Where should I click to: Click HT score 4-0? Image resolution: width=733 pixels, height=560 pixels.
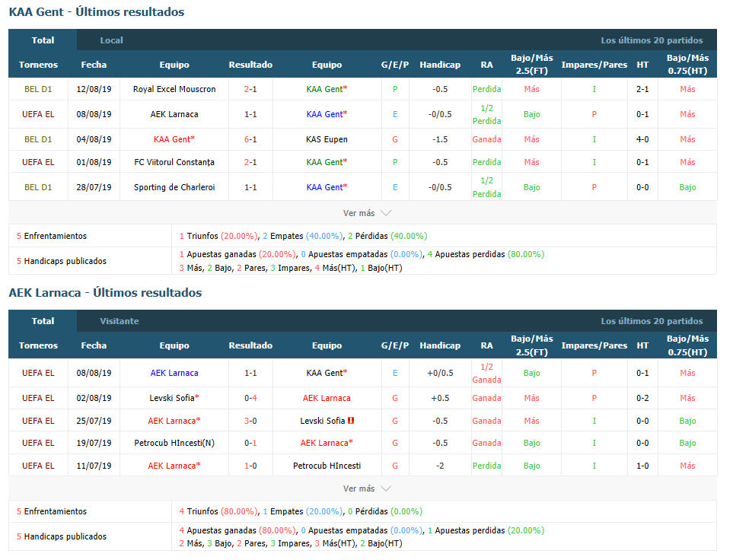642,139
